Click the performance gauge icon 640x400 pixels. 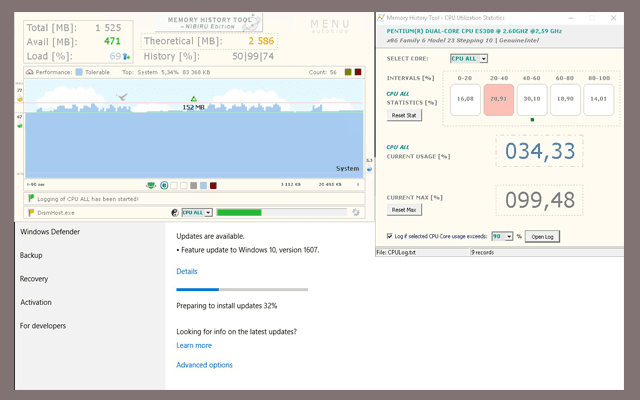30,73
